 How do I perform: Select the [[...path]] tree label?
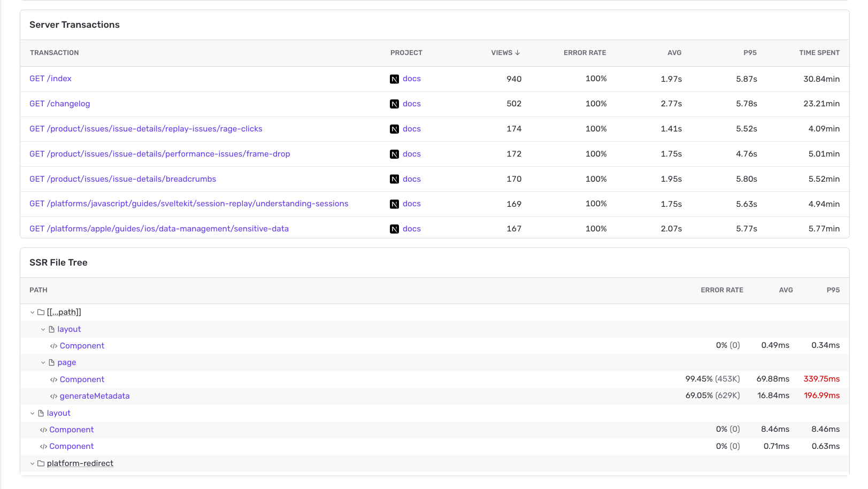point(64,312)
